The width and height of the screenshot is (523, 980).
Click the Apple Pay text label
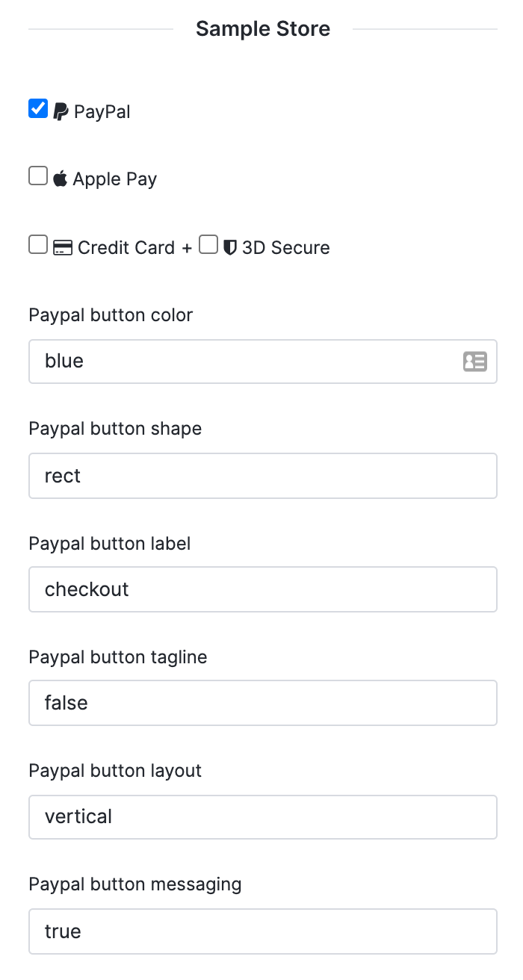(x=115, y=179)
